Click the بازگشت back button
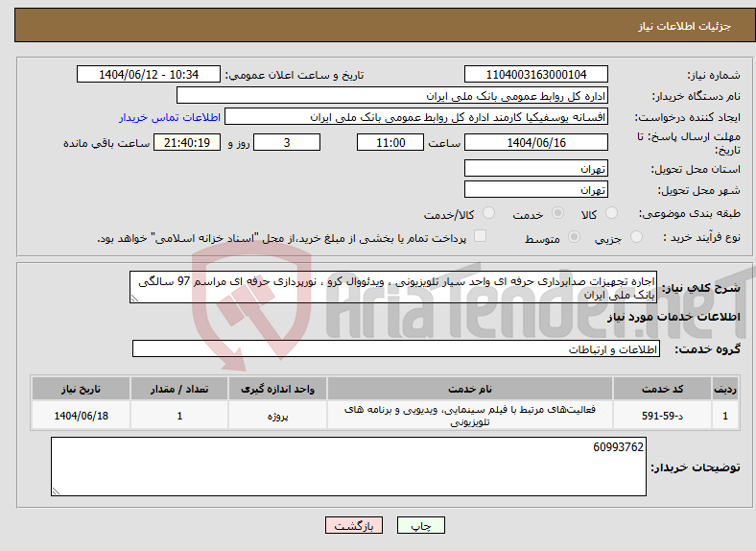 pyautogui.click(x=354, y=525)
